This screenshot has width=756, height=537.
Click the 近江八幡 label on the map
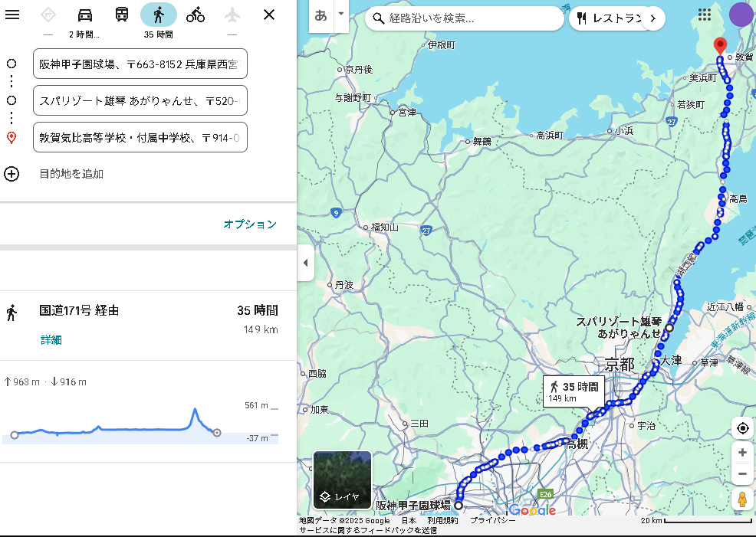[x=725, y=306]
